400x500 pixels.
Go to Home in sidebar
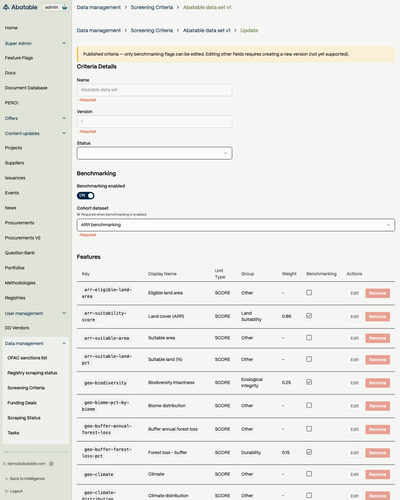click(x=11, y=28)
